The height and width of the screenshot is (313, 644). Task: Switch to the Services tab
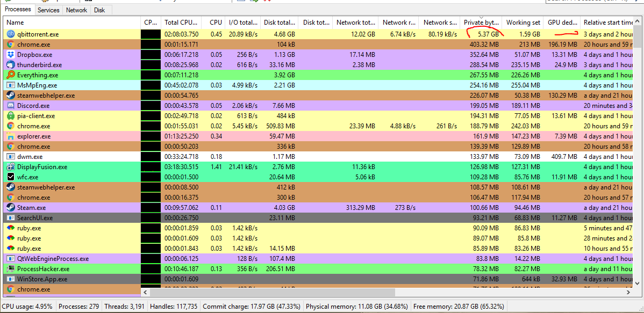pyautogui.click(x=48, y=9)
